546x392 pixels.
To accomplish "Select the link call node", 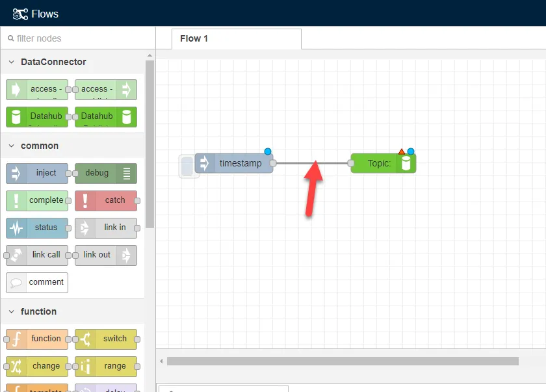I will (37, 255).
